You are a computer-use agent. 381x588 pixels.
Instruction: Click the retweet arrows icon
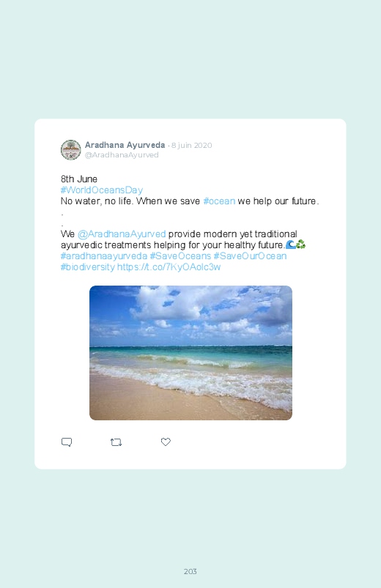pos(116,442)
